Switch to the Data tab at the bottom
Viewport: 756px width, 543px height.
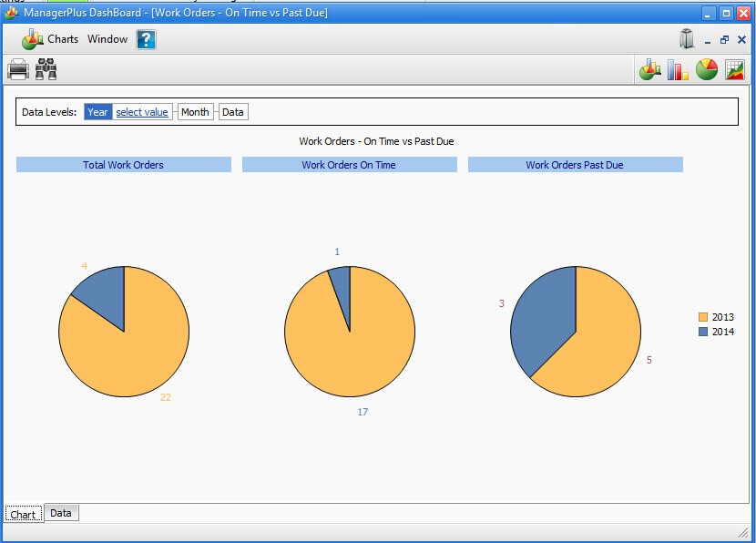coord(61,513)
